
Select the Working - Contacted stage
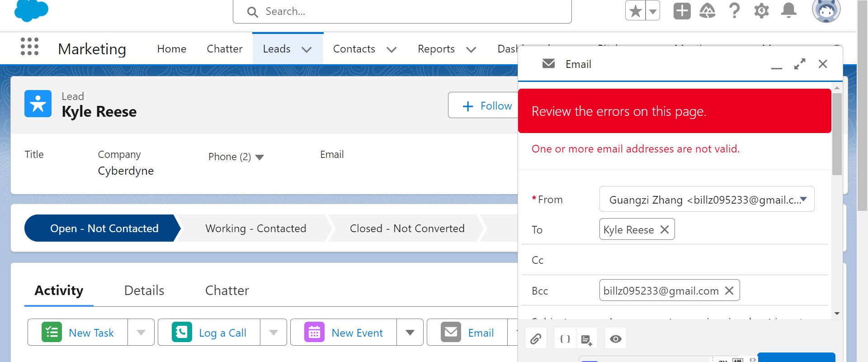pyautogui.click(x=256, y=229)
